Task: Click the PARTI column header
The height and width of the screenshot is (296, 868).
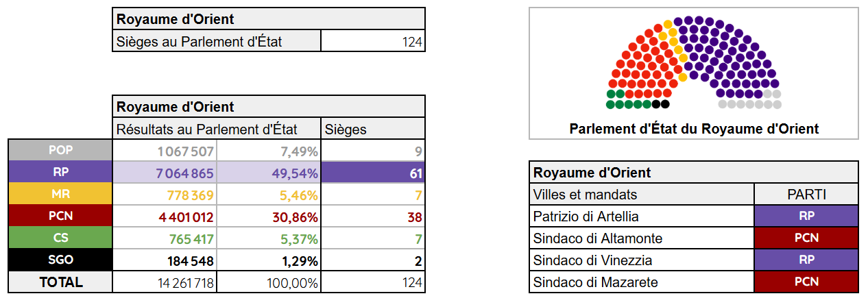Action: 806,195
